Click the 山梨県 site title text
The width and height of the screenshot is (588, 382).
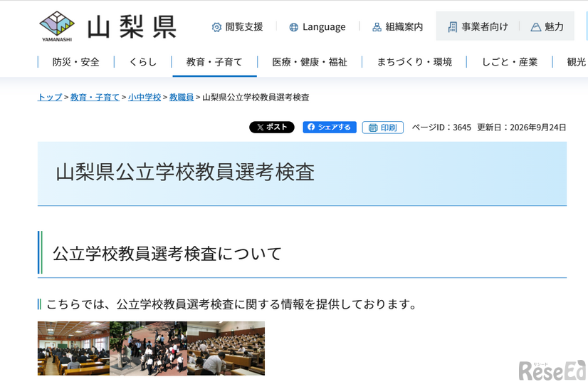132,27
